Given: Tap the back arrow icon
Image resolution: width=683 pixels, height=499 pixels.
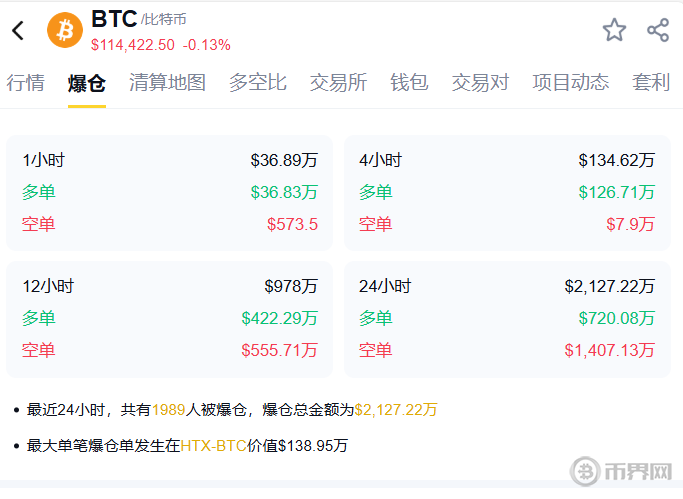Looking at the screenshot, I should click(x=18, y=30).
